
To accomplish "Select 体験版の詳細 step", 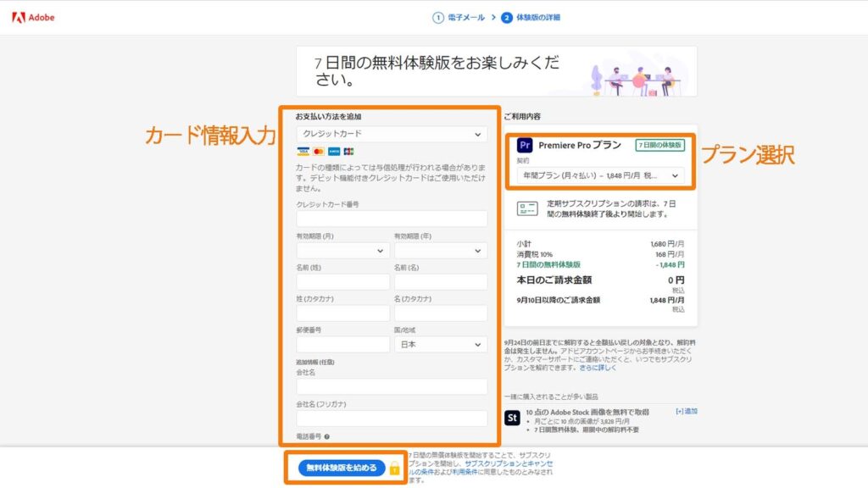I will (538, 18).
